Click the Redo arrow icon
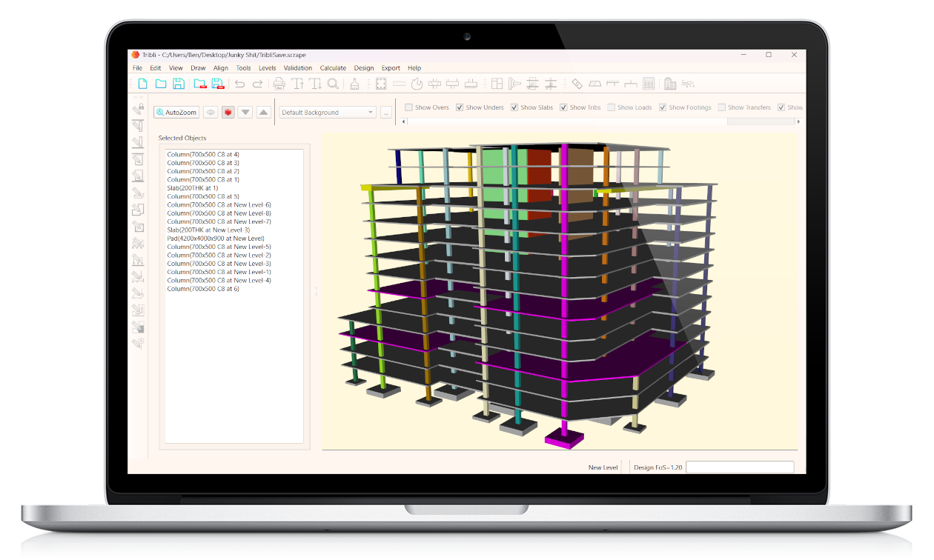 pos(259,84)
